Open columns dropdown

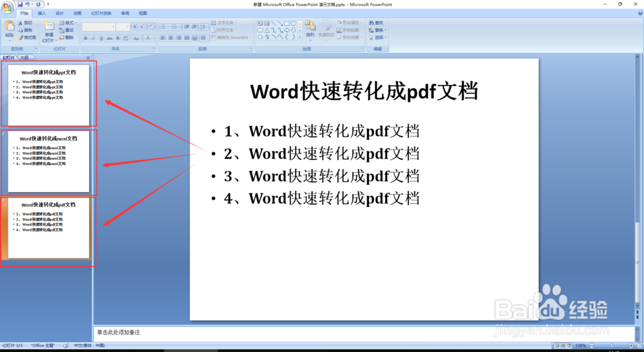(205, 38)
